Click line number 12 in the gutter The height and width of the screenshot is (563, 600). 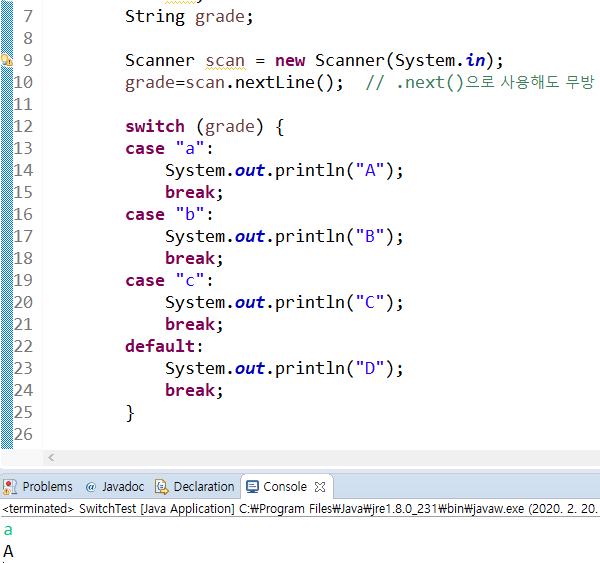pos(23,126)
